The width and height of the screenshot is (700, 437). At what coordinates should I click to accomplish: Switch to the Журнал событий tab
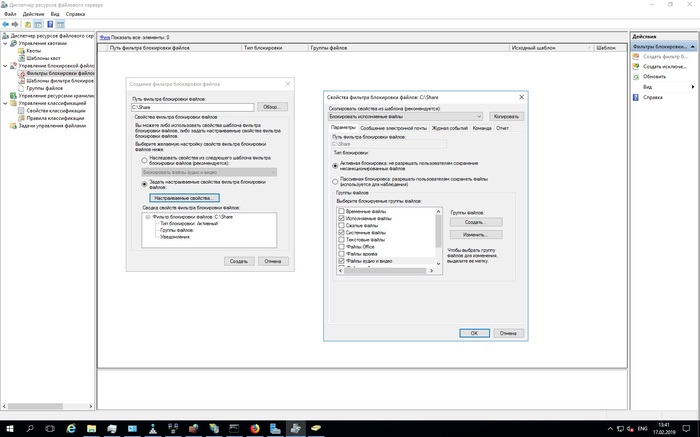coord(450,128)
